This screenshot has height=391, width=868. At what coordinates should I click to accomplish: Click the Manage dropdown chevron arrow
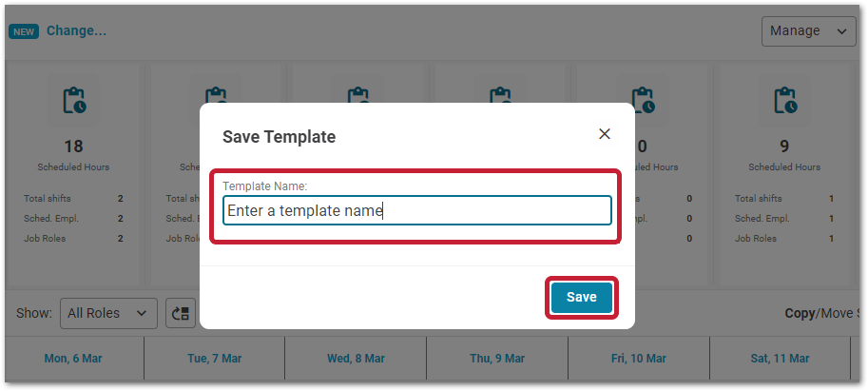842,31
